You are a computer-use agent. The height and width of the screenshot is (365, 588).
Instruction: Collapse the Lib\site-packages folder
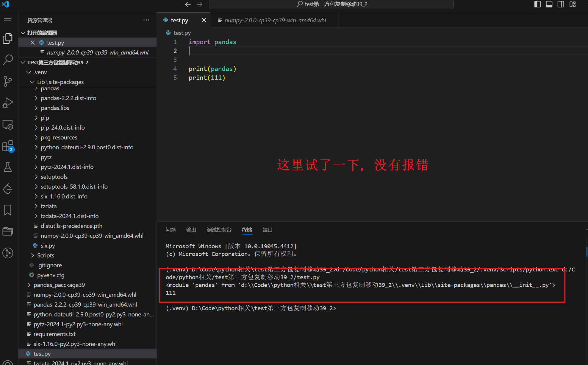click(x=87, y=82)
